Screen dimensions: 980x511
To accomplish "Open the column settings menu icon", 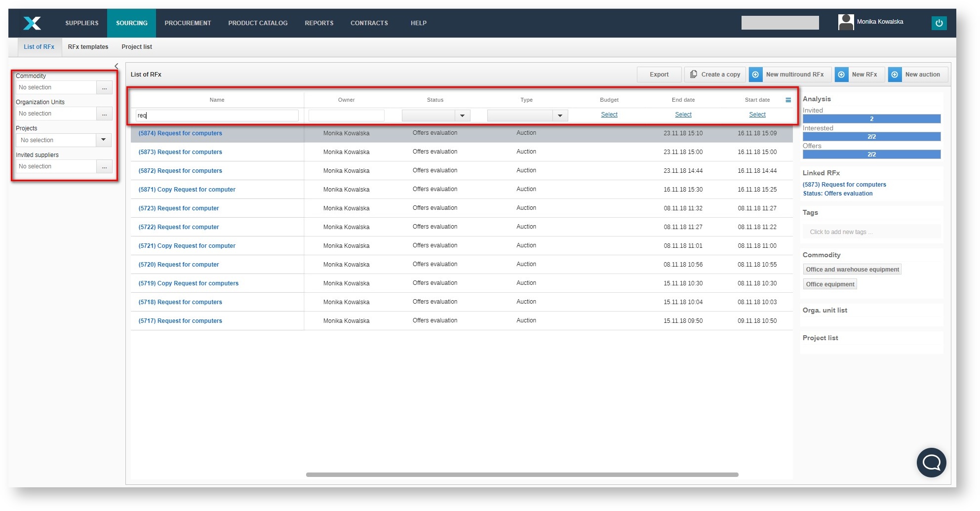I will tap(788, 100).
